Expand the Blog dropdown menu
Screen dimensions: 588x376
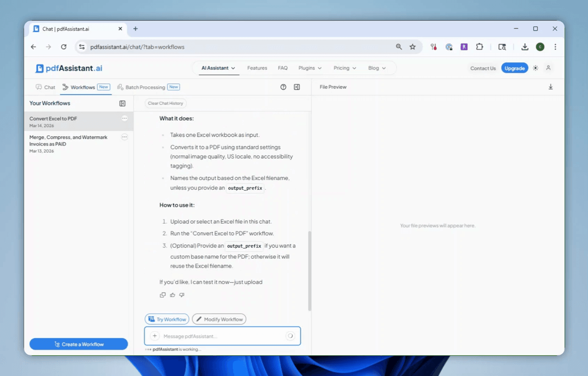(x=377, y=68)
